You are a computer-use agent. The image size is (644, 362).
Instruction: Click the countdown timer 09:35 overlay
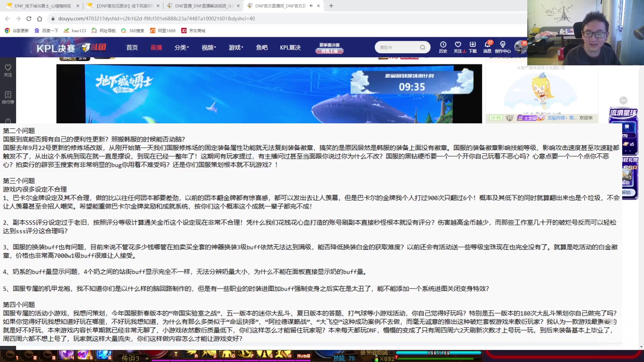coord(412,87)
